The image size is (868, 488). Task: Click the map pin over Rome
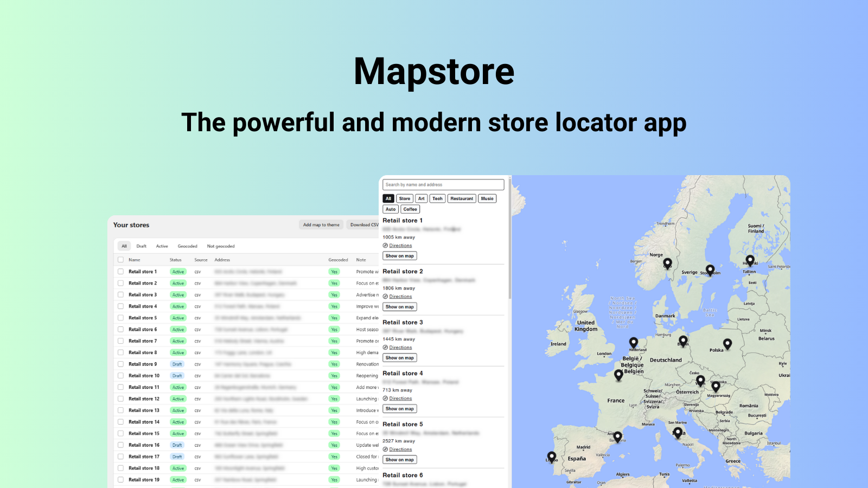678,432
